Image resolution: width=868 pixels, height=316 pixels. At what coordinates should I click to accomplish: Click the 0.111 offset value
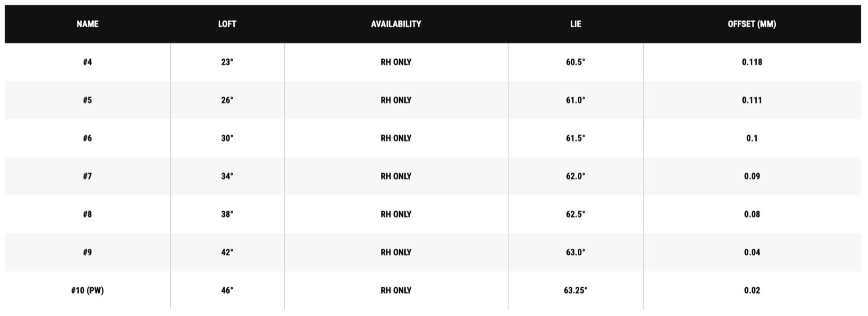click(x=752, y=100)
